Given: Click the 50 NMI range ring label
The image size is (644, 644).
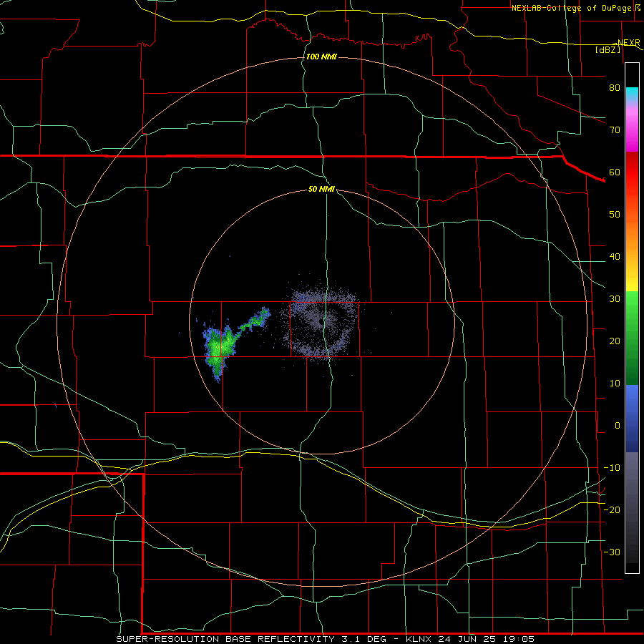Looking at the screenshot, I should point(321,190).
